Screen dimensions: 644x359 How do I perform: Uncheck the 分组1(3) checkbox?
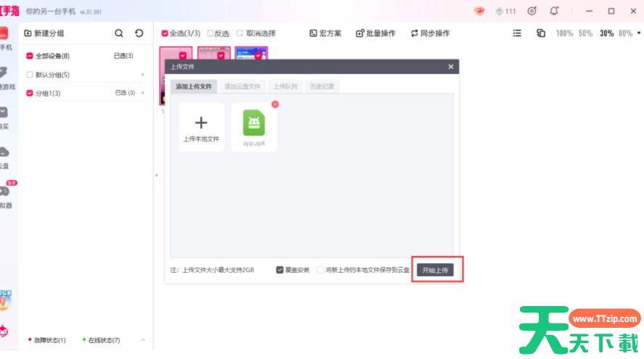click(30, 94)
